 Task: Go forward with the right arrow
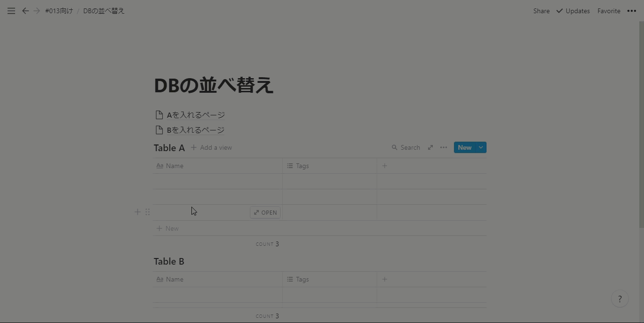click(37, 11)
